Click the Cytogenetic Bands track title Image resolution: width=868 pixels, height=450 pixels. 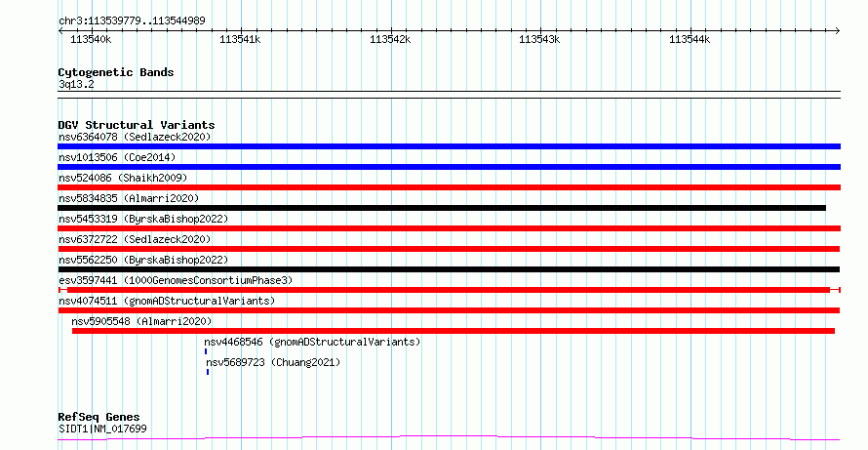[116, 72]
